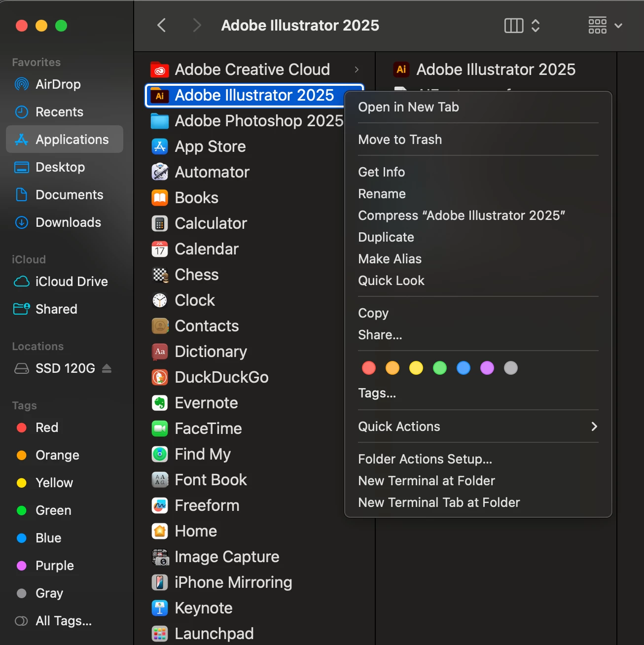This screenshot has width=644, height=645.
Task: Select the Evernote app icon
Action: [x=159, y=403]
